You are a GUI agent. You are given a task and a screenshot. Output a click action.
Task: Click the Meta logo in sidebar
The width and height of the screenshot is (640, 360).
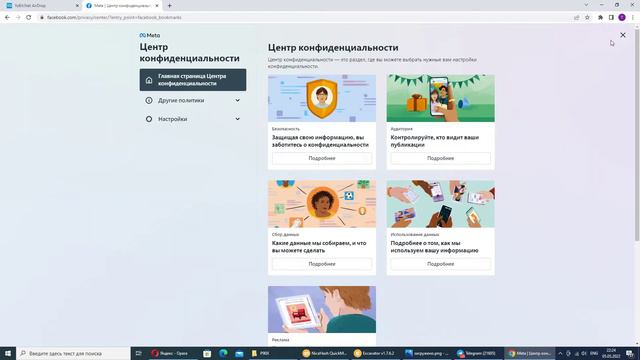coord(150,35)
